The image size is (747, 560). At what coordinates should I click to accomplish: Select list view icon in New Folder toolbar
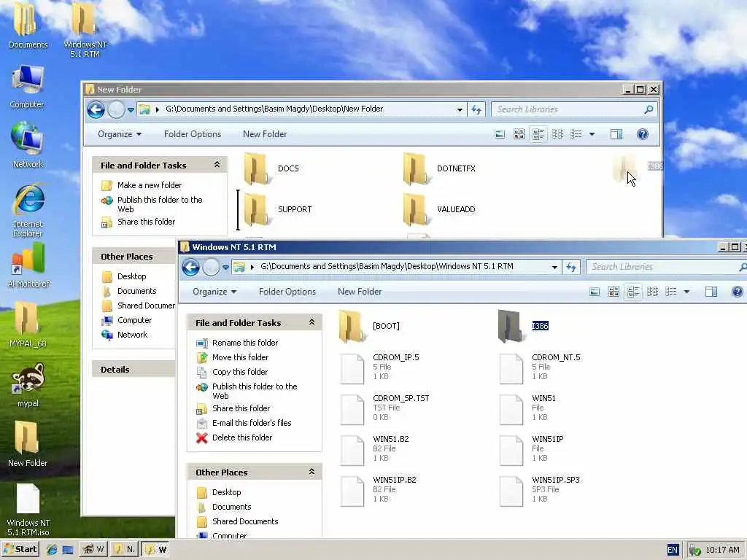pos(557,134)
